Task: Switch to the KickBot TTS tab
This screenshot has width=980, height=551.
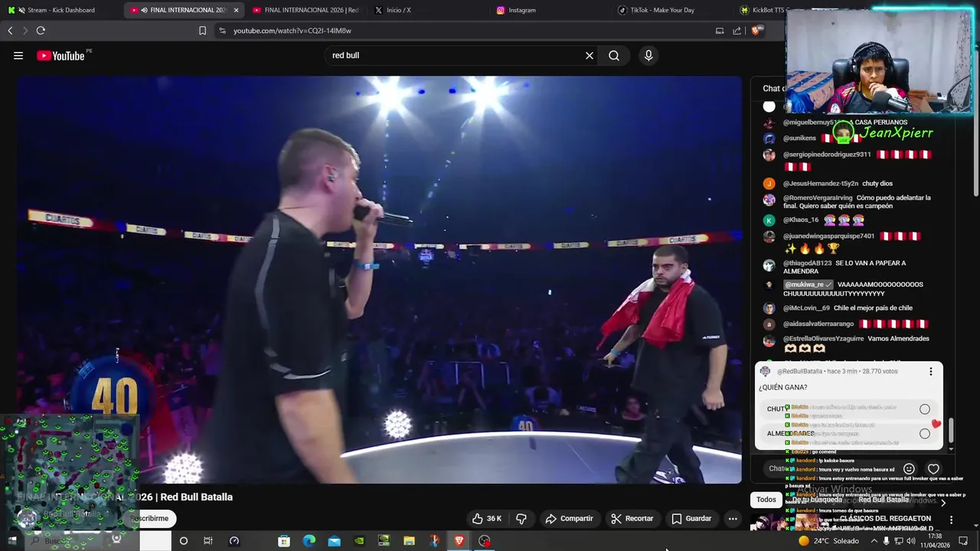Action: (762, 10)
